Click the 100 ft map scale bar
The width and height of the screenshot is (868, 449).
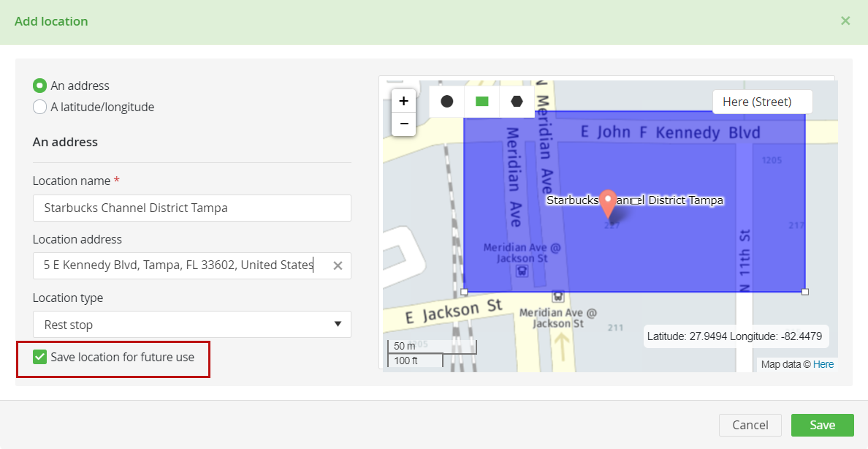click(415, 361)
